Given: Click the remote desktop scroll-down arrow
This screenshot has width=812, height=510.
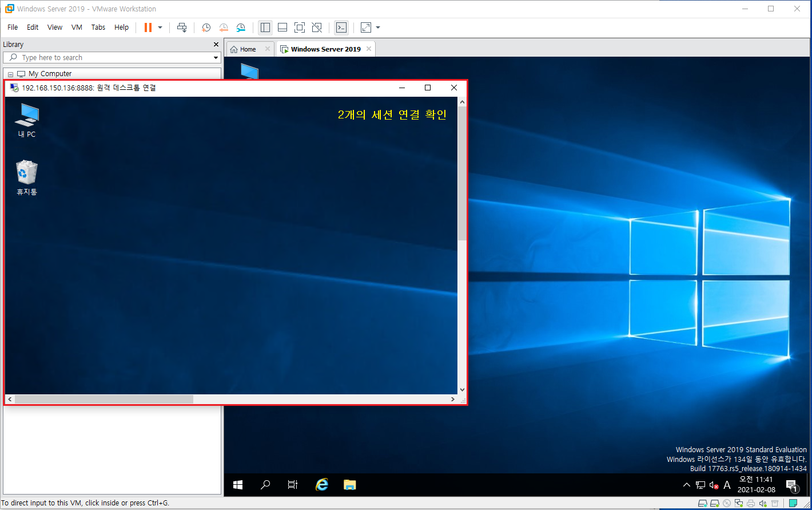Looking at the screenshot, I should click(461, 390).
